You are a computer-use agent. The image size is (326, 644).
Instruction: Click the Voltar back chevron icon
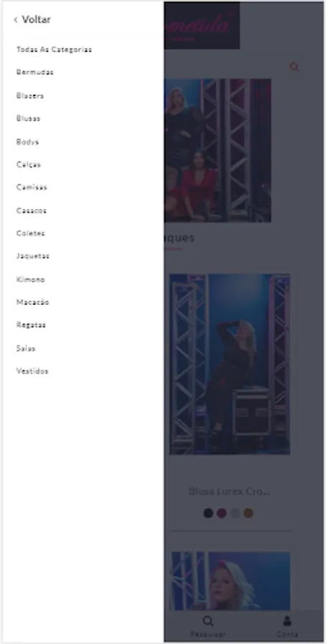(16, 20)
